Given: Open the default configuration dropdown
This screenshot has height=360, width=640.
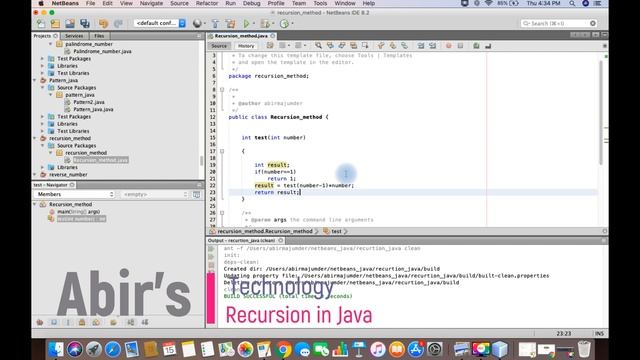Looking at the screenshot, I should click(160, 23).
